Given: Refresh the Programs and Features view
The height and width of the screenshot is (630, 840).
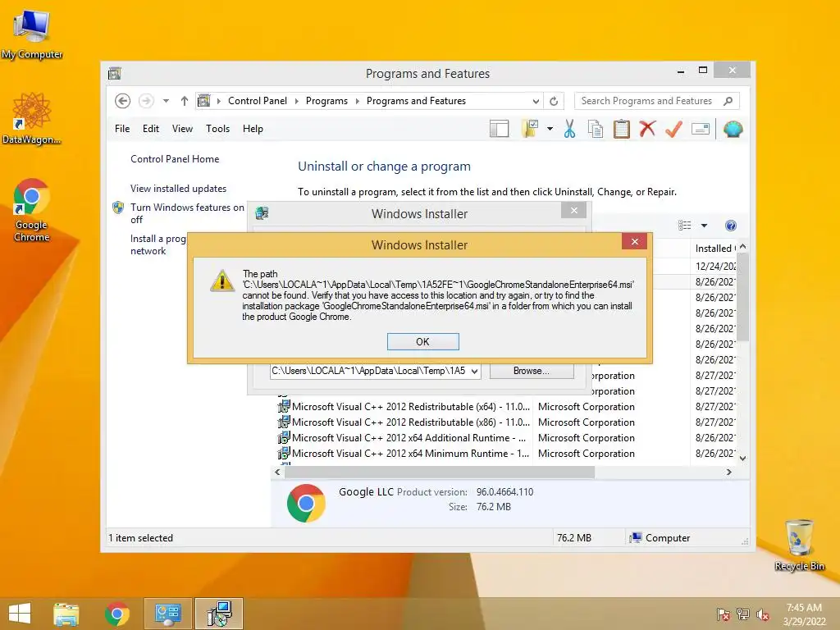Looking at the screenshot, I should coord(554,101).
